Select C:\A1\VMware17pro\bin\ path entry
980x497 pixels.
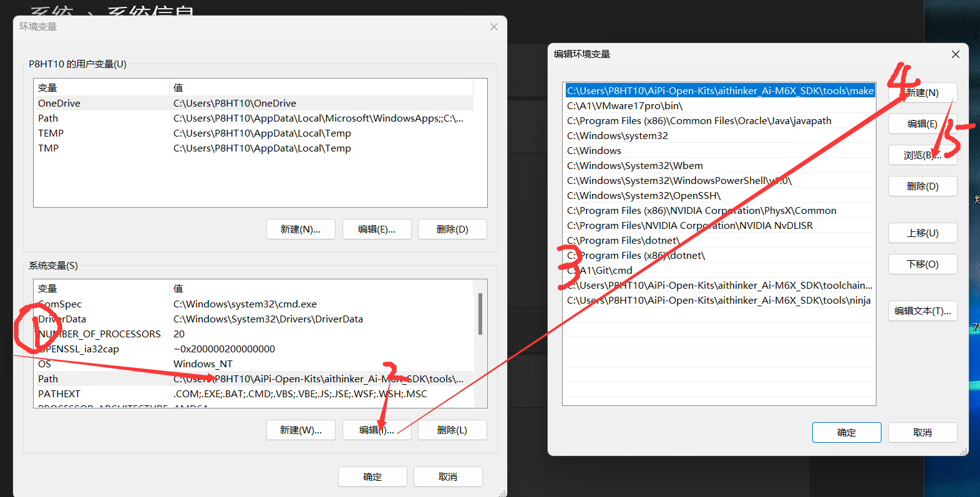pyautogui.click(x=719, y=105)
